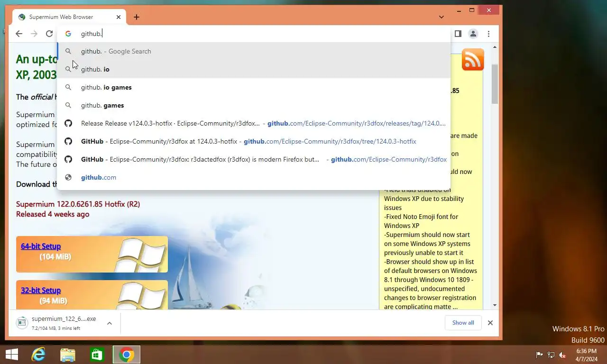
Task: Open the side panel icon
Action: (x=458, y=34)
